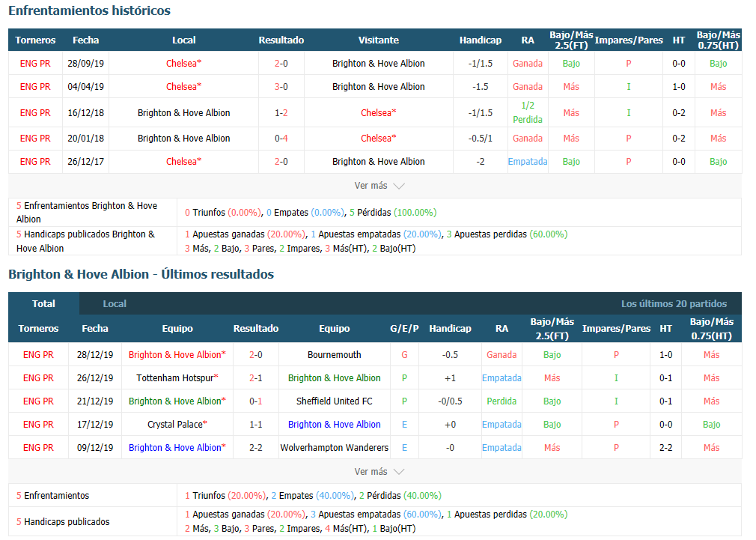The width and height of the screenshot is (756, 540).
Task: Click Brighton & Hove Albion local in 16/12/18 row
Action: [x=183, y=112]
